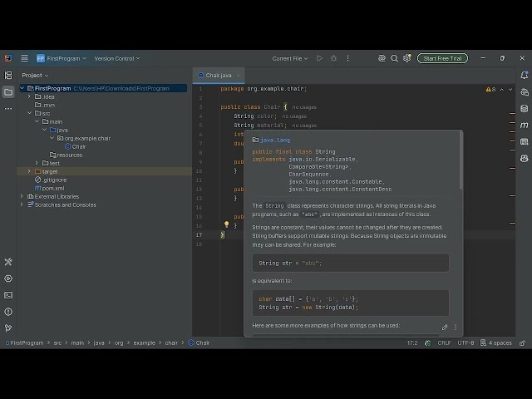Click the Chair breadcrumb in status bar
This screenshot has height=399, width=532.
click(x=199, y=342)
